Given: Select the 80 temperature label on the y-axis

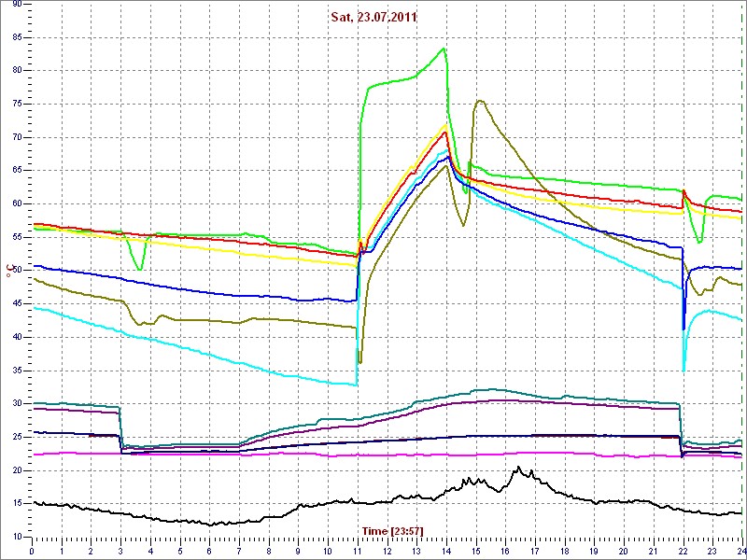Looking at the screenshot, I should tap(16, 71).
